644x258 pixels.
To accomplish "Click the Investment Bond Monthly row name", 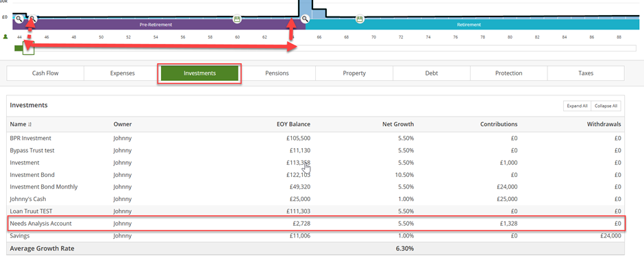I will click(x=44, y=187).
